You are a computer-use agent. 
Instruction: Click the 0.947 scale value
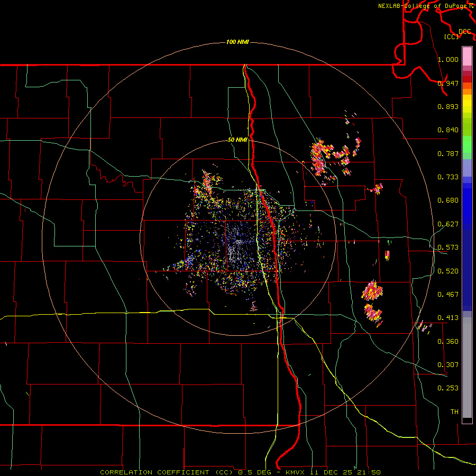coord(448,83)
